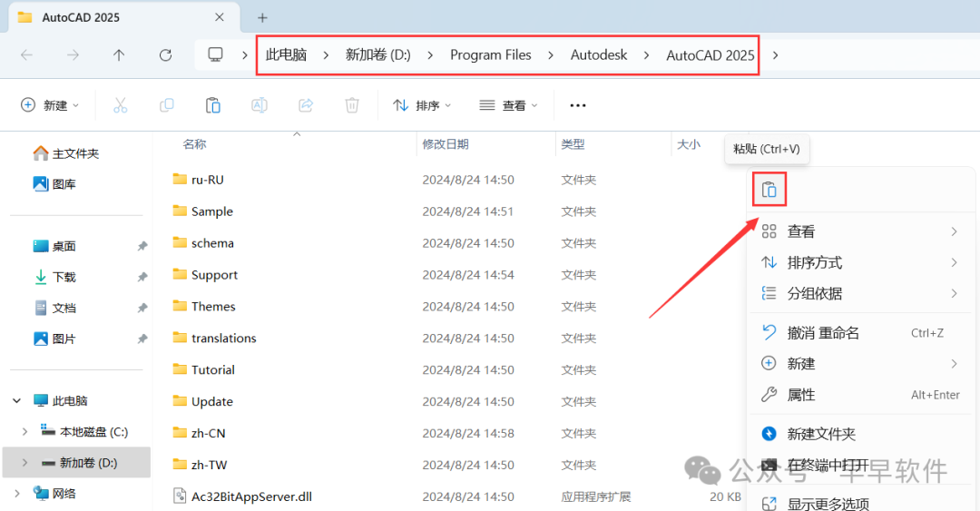This screenshot has height=511, width=980.
Task: Collapse the 此电脑 tree node
Action: [x=17, y=401]
